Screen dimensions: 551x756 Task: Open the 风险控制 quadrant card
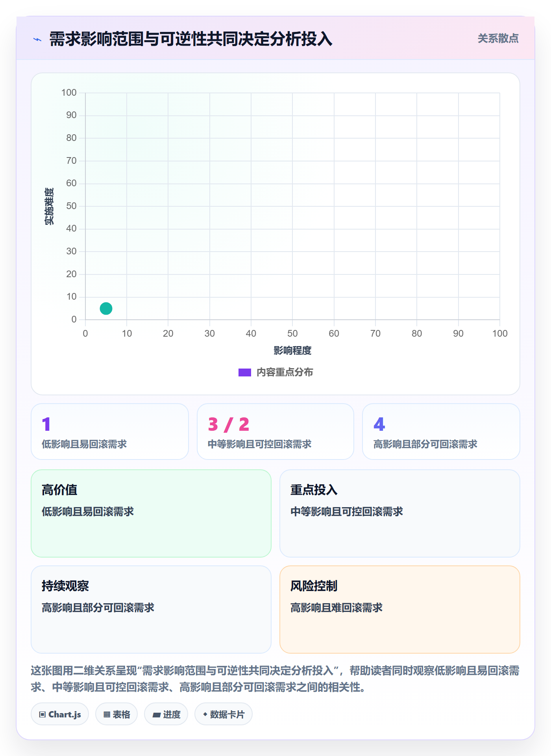400,610
